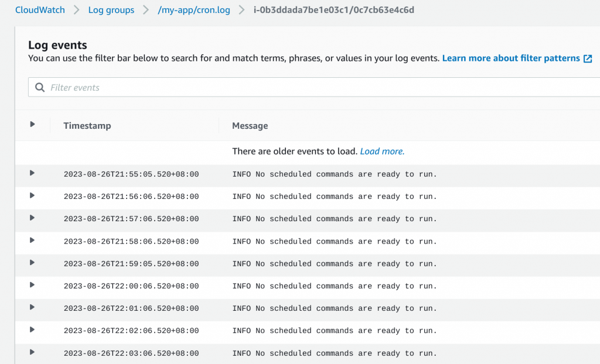600x364 pixels.
Task: Expand the 22:02:06.520 log event row
Action: coord(32,330)
